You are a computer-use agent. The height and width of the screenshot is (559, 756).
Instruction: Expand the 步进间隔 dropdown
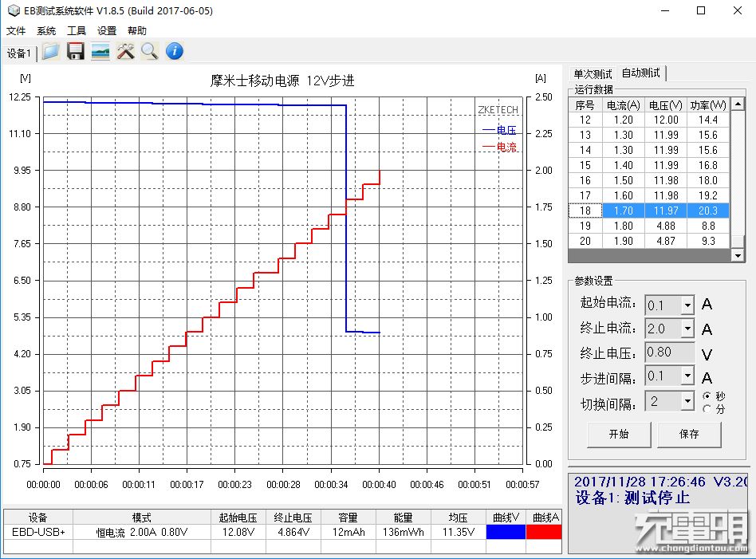(x=687, y=376)
